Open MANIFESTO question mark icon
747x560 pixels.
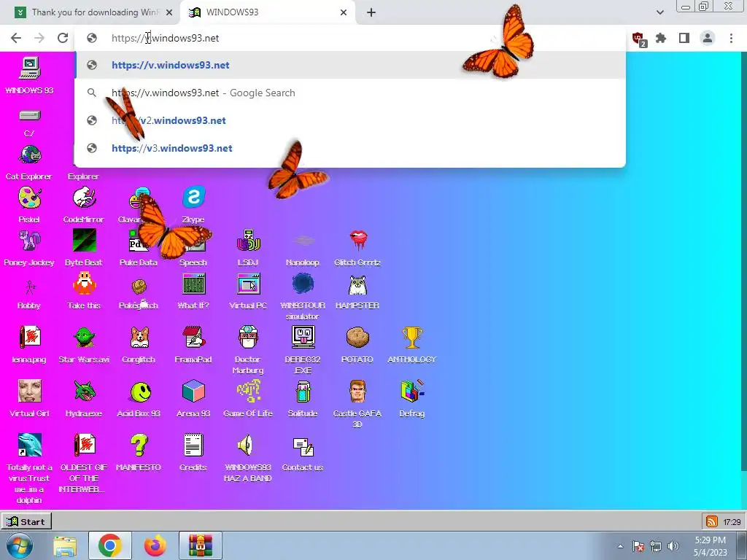(x=139, y=446)
